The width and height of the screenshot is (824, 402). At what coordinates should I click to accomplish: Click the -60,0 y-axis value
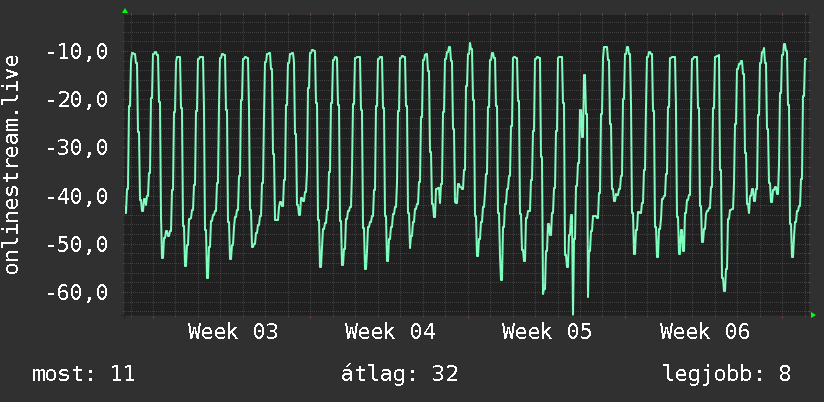77,293
